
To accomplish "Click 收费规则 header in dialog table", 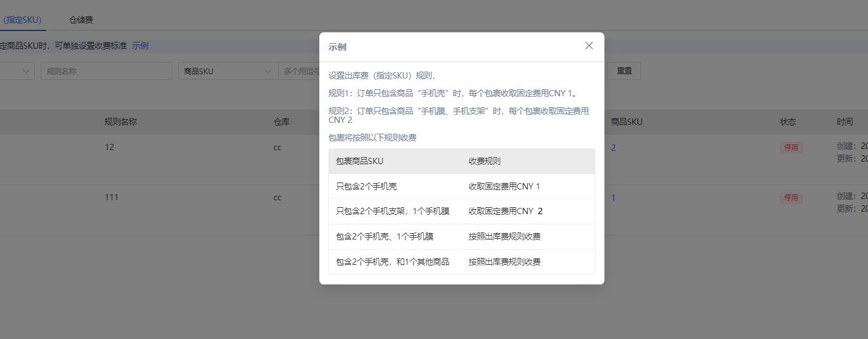I will [485, 161].
